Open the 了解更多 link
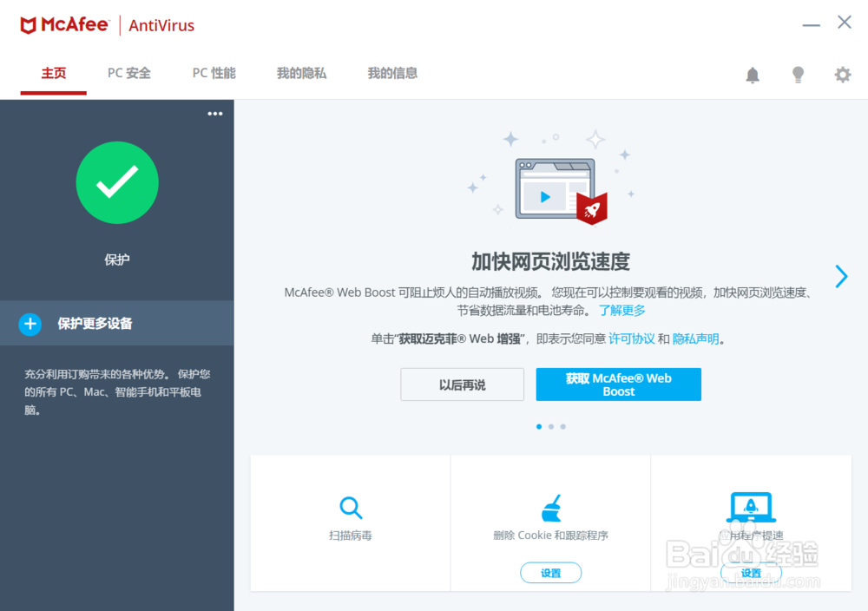Image resolution: width=868 pixels, height=611 pixels. click(622, 311)
